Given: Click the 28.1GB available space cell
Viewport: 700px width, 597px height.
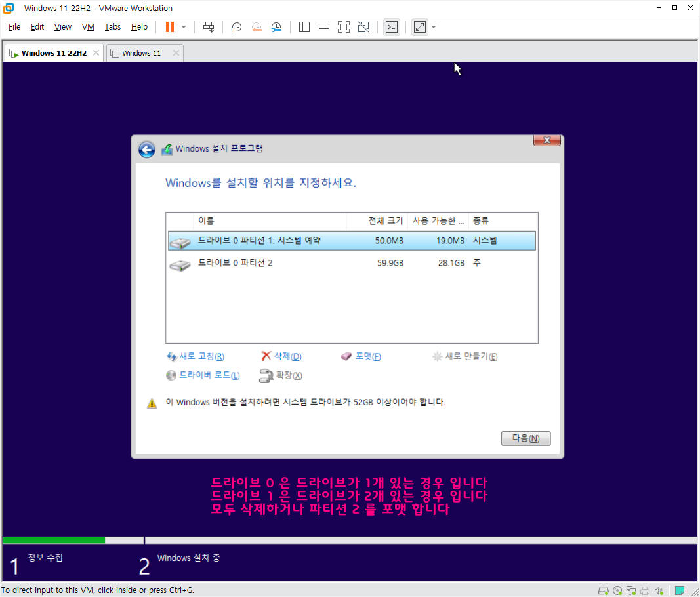Looking at the screenshot, I should pyautogui.click(x=451, y=263).
